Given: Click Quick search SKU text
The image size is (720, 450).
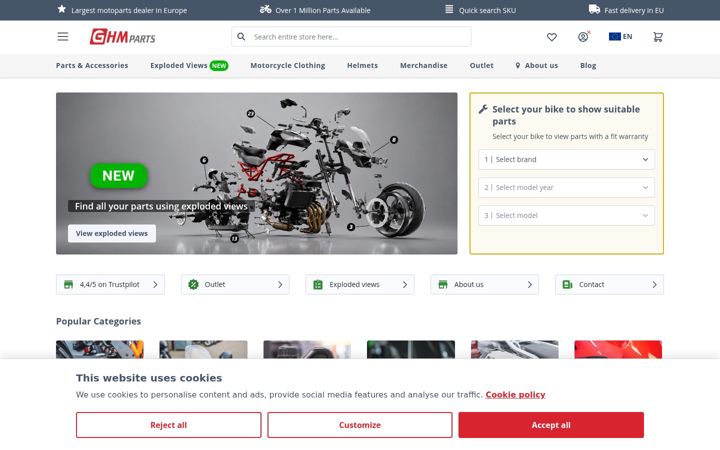Looking at the screenshot, I should 487,10.
